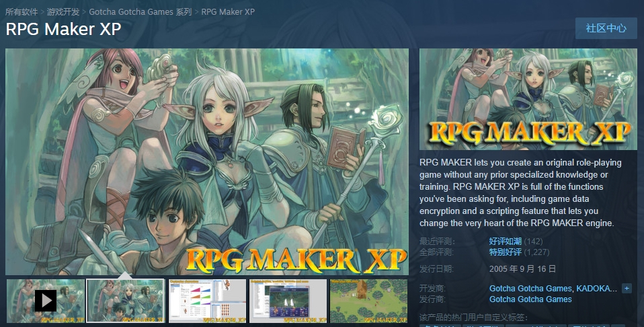Image resolution: width=644 pixels, height=327 pixels.
Task: Click the 发行商 label
Action: pyautogui.click(x=432, y=299)
